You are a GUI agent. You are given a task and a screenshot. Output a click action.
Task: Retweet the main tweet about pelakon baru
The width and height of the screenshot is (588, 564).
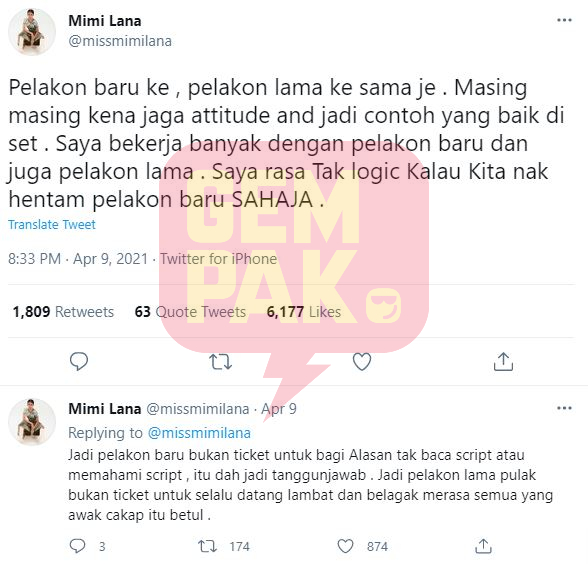click(220, 362)
